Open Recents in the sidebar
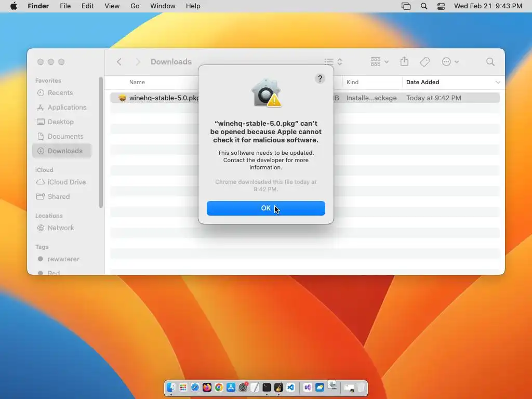Screen dimensions: 532x399 [62, 92]
